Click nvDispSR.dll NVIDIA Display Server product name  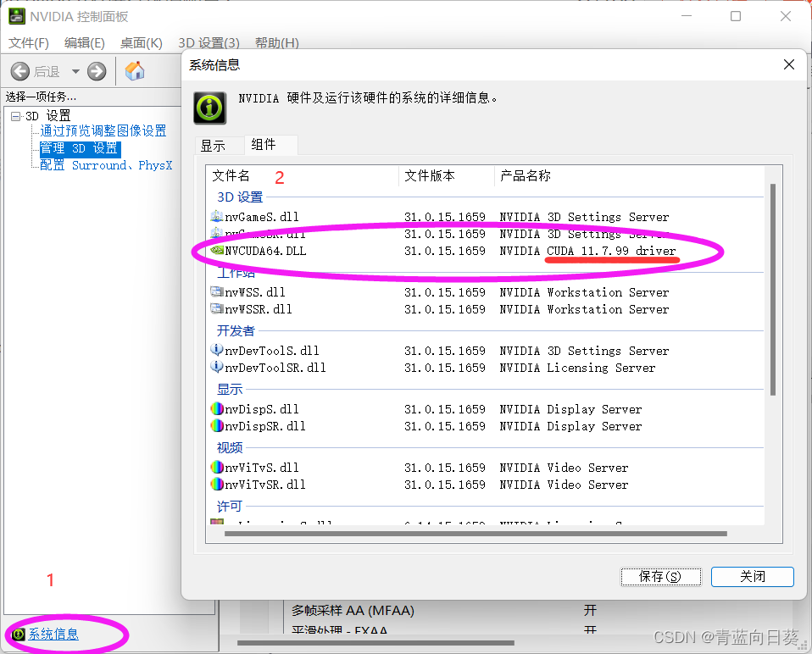click(x=570, y=426)
